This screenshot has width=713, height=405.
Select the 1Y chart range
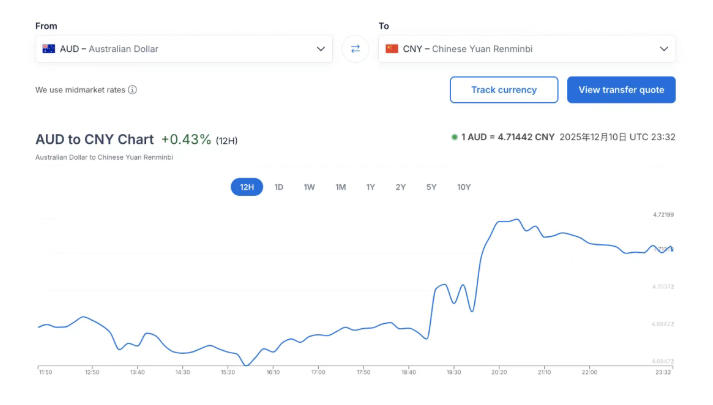click(370, 187)
